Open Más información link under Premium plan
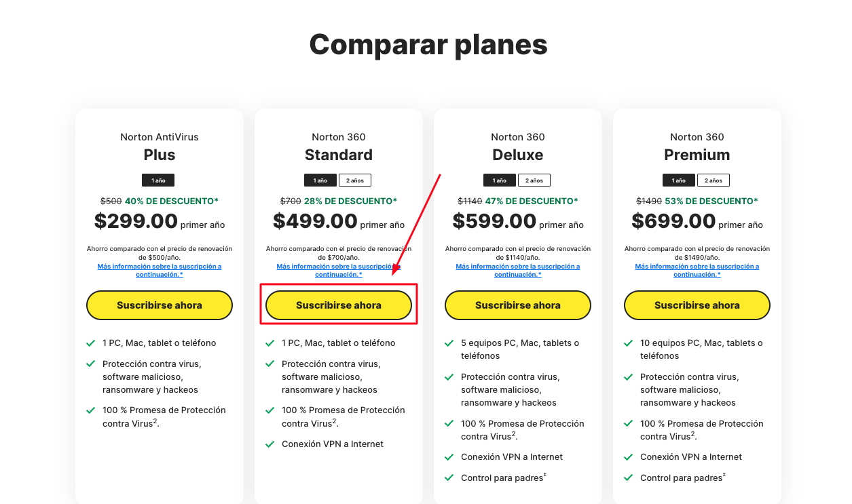Viewport: 852px width, 504px height. pyautogui.click(x=697, y=271)
